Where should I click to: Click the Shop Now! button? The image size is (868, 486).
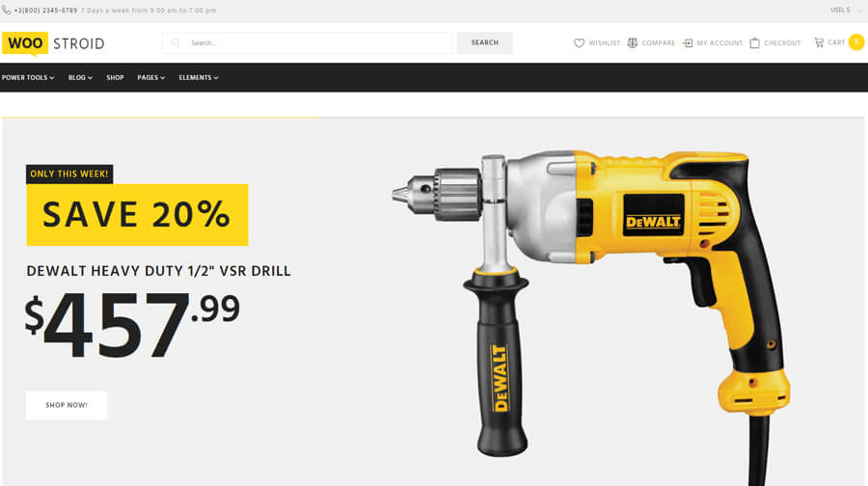(x=67, y=405)
